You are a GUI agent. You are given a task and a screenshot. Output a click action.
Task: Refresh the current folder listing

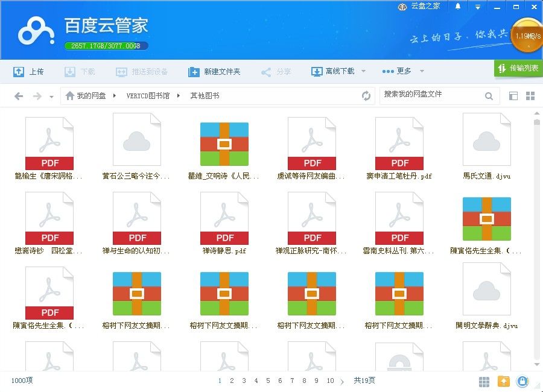point(366,96)
